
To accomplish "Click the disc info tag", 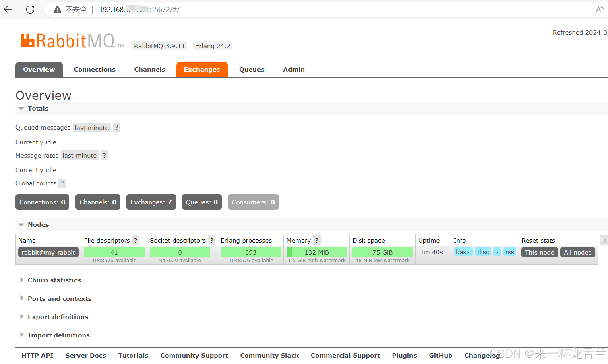I will point(483,252).
